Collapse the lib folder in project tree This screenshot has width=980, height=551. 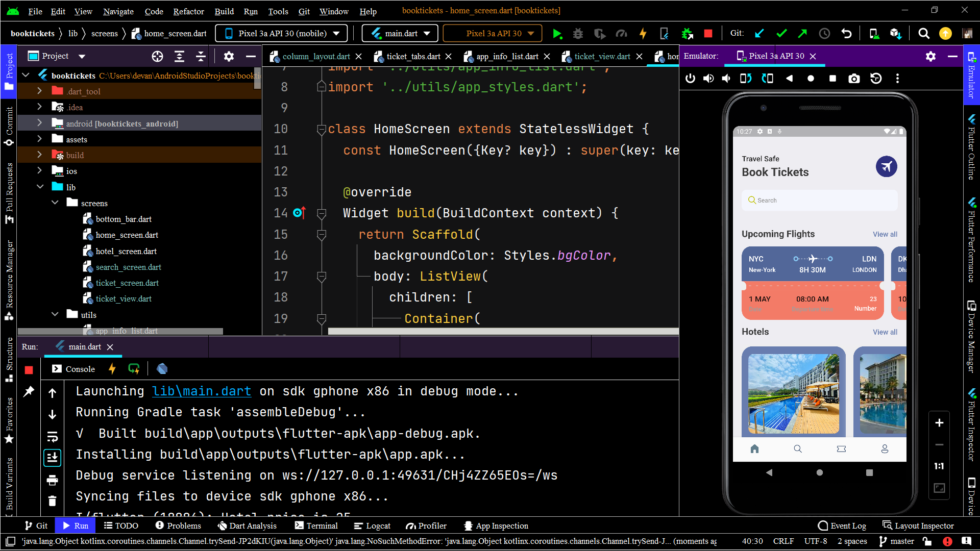pos(40,187)
